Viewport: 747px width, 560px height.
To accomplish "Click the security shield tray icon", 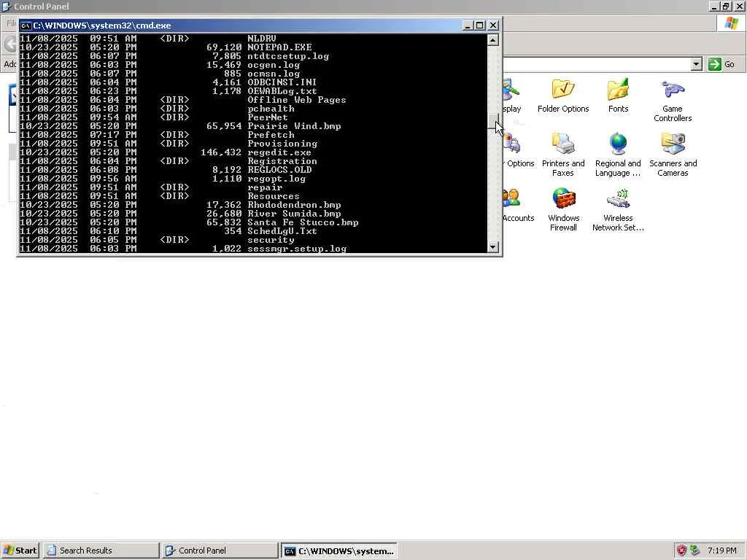I will 682,551.
